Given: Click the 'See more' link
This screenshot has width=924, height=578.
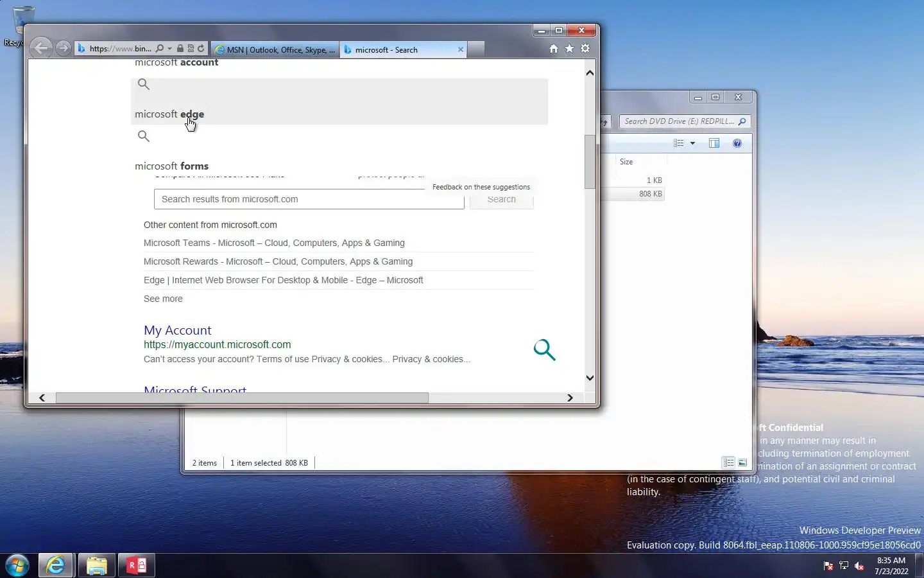Looking at the screenshot, I should point(163,299).
